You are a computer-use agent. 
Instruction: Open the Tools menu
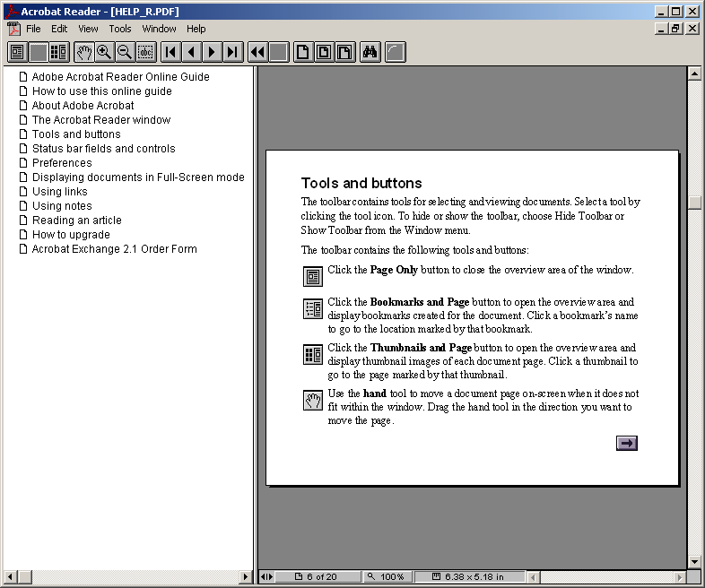[x=120, y=29]
